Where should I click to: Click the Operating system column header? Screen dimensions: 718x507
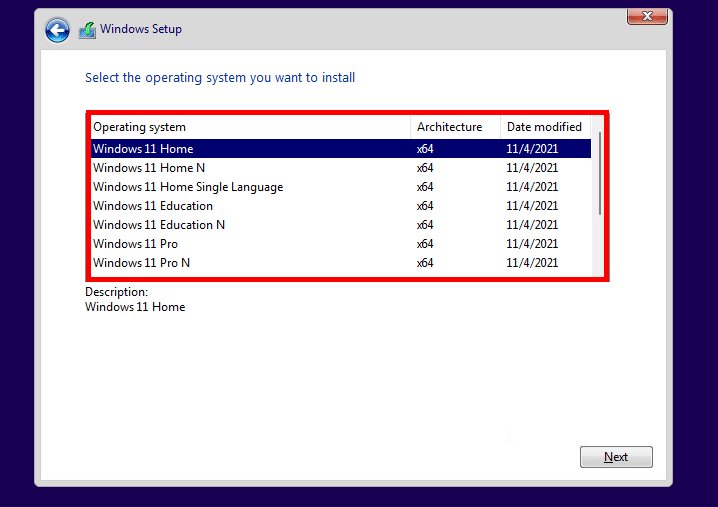pos(250,127)
